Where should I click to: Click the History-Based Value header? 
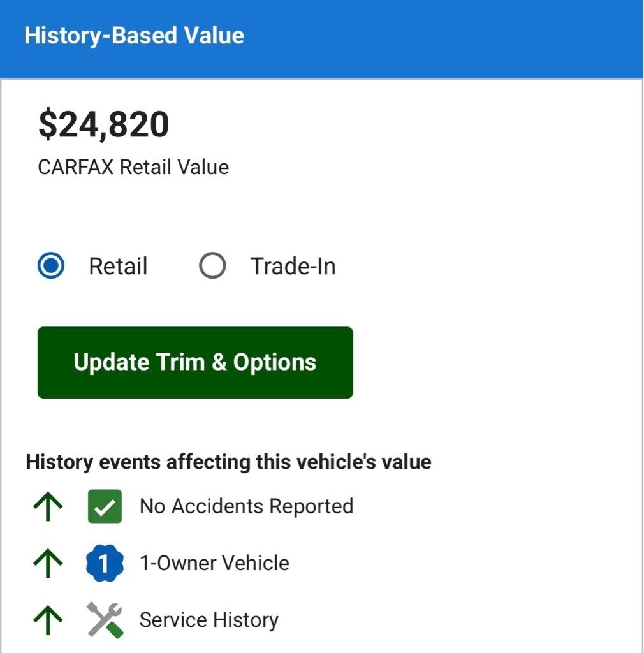pos(134,36)
